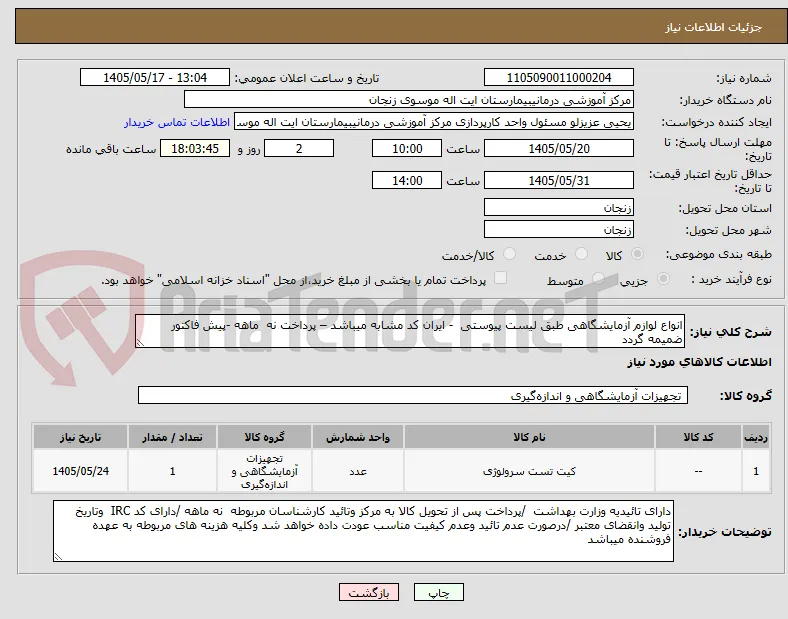Click the کیت تست سرولوژی cell
This screenshot has width=788, height=619.
click(529, 471)
